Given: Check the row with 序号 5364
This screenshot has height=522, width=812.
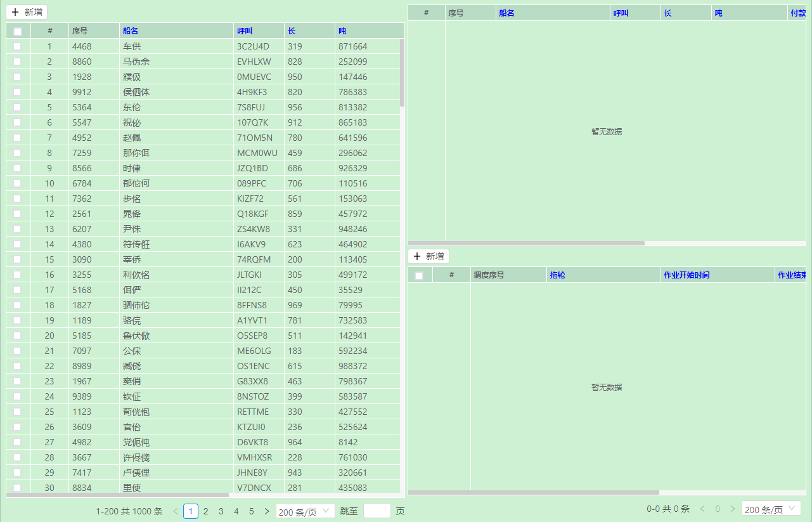Looking at the screenshot, I should [x=17, y=107].
